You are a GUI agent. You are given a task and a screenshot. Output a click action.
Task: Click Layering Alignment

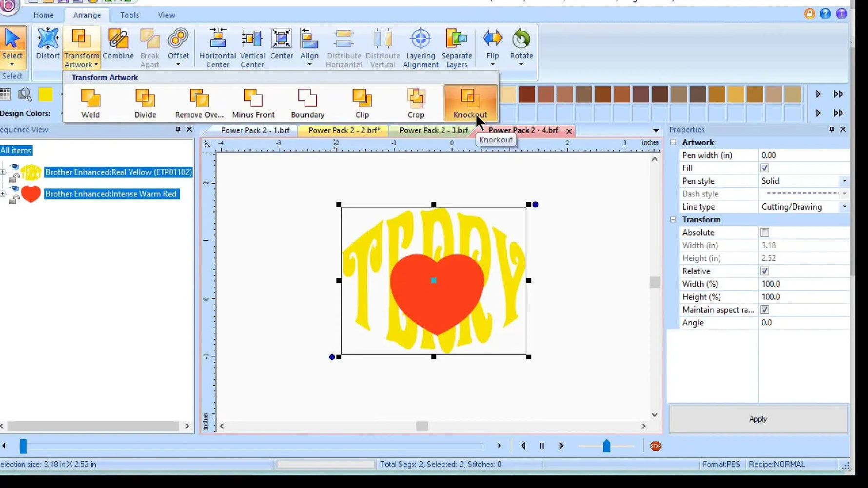[420, 48]
